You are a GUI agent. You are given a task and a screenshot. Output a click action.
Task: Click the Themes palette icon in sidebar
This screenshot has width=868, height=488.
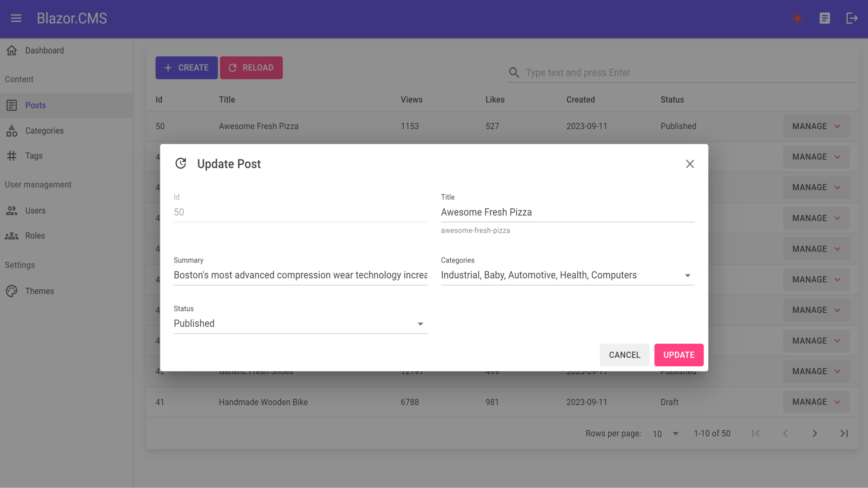tap(12, 291)
